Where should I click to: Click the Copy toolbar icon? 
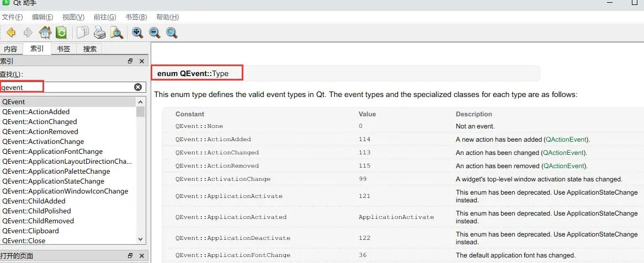pyautogui.click(x=82, y=33)
